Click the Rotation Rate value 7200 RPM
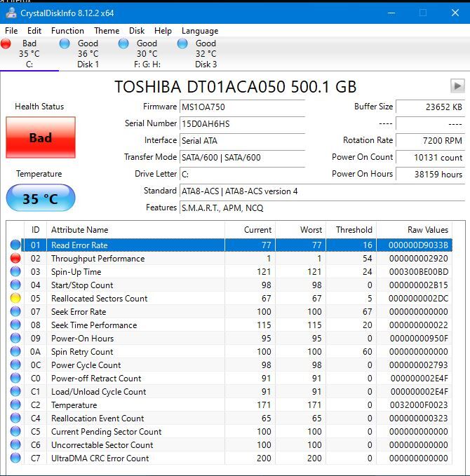Viewport: 470px width, 476px height. [x=431, y=140]
